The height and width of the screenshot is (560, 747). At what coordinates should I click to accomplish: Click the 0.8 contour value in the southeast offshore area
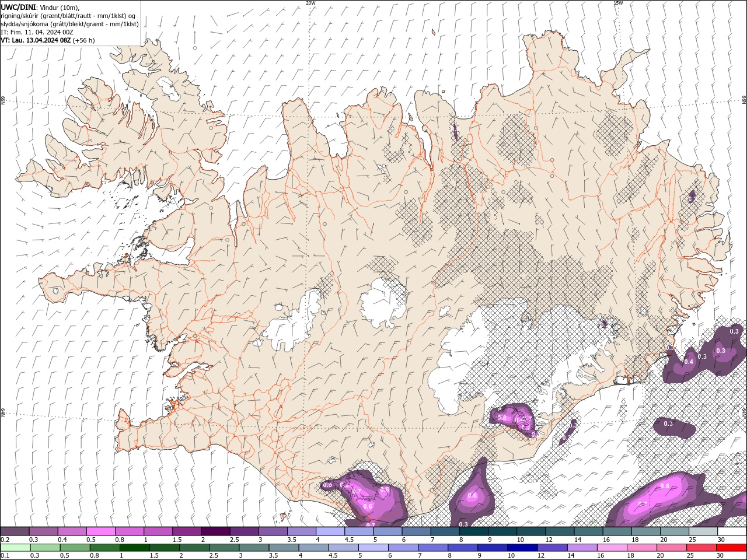coord(665,486)
